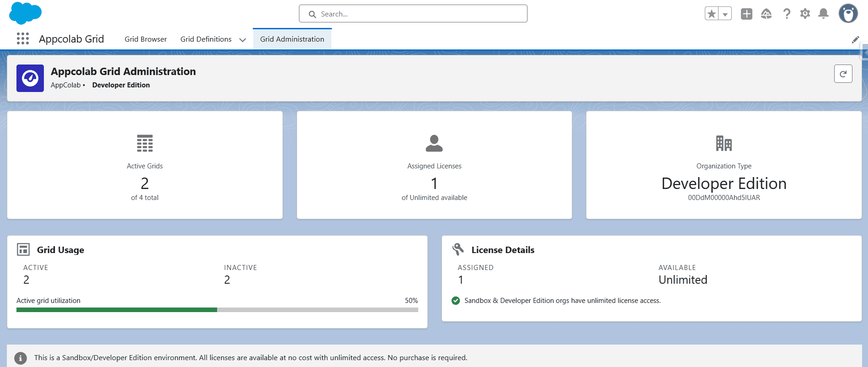Screen dimensions: 868x367
Task: Click the 50% utilization value
Action: pos(411,301)
